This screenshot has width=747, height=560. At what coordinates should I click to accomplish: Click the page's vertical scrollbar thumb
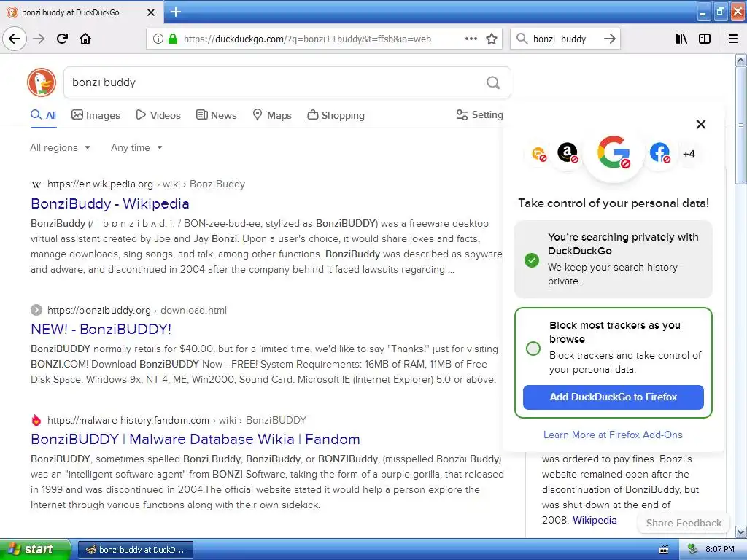click(741, 125)
